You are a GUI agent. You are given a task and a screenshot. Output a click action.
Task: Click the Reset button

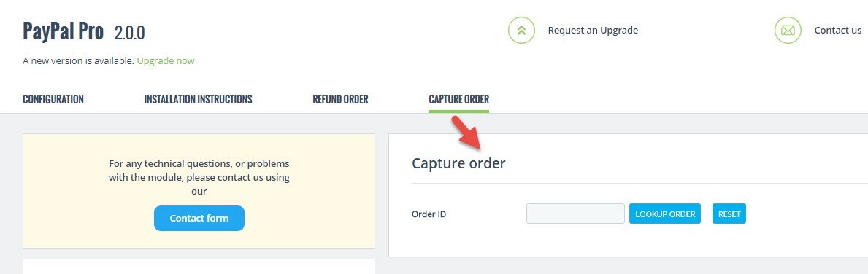729,214
